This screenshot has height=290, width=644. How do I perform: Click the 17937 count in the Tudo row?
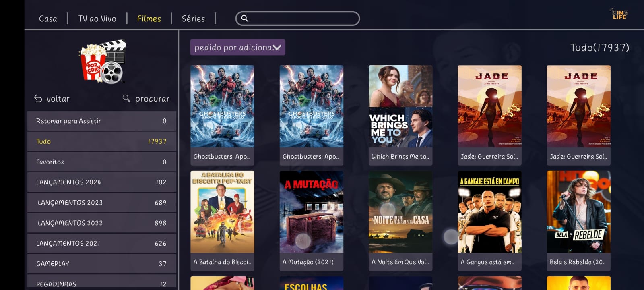(x=157, y=141)
